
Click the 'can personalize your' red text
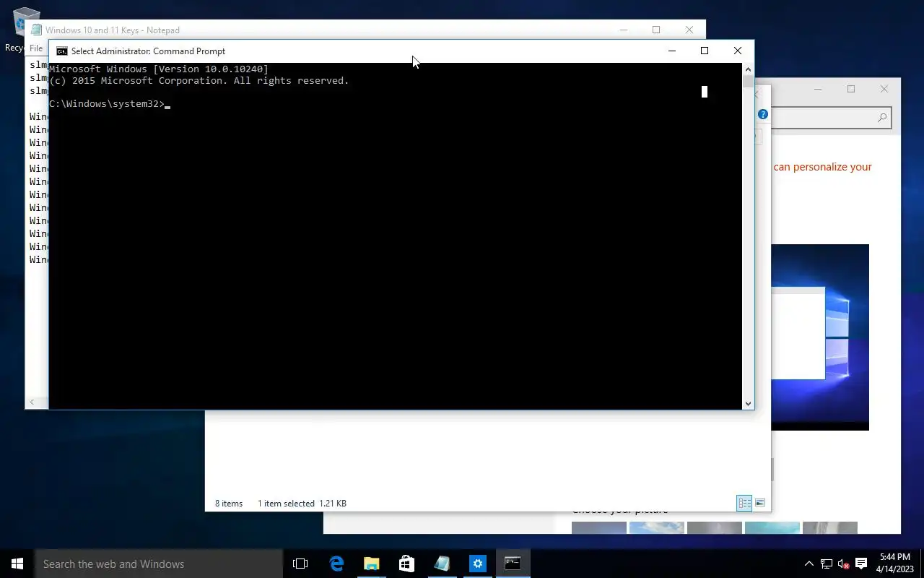[823, 167]
